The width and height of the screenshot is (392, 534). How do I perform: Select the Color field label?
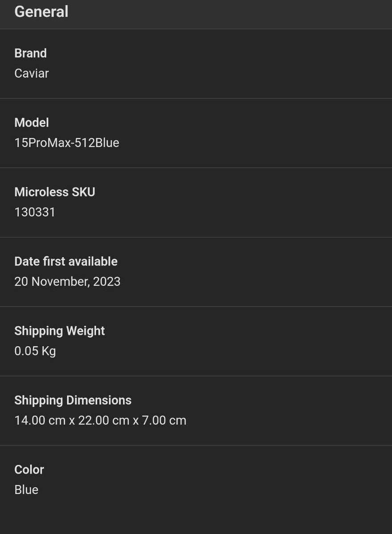pyautogui.click(x=29, y=470)
